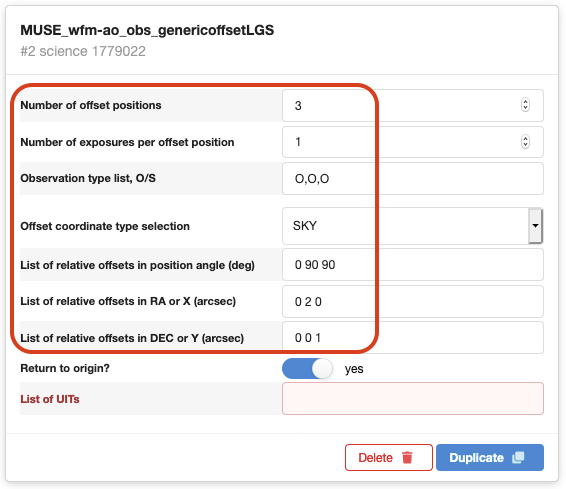Focus the List of UITs field
Image resolution: width=566 pixels, height=489 pixels.
[x=413, y=399]
